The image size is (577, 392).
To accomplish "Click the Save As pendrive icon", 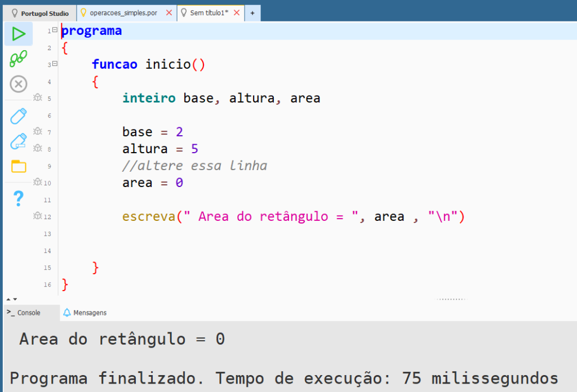I will (19, 141).
